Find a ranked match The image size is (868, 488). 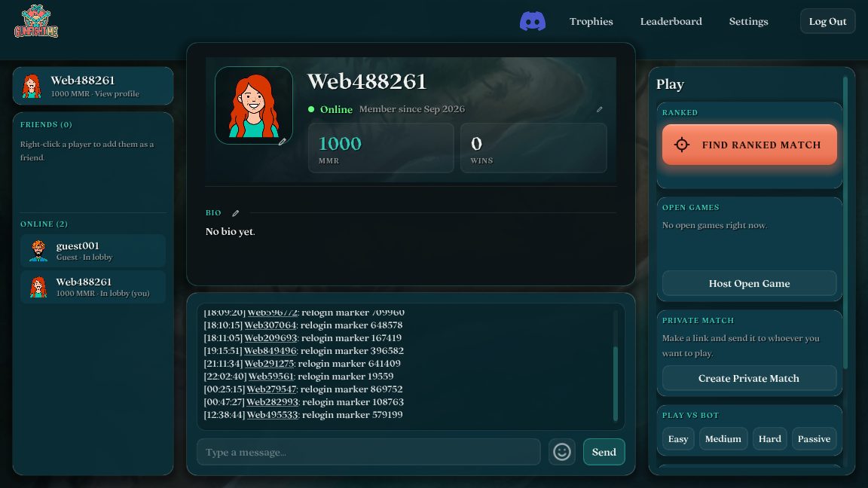750,145
